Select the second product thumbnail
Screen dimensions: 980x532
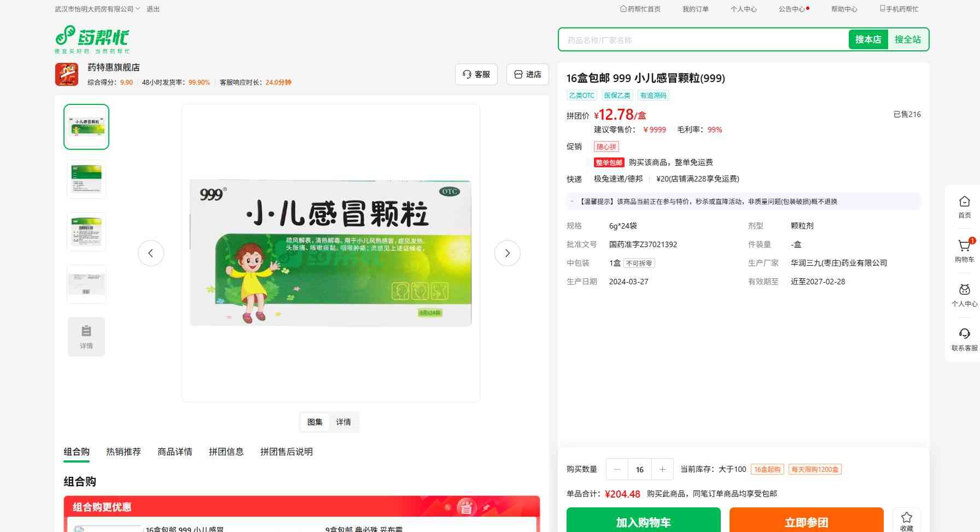pyautogui.click(x=86, y=179)
